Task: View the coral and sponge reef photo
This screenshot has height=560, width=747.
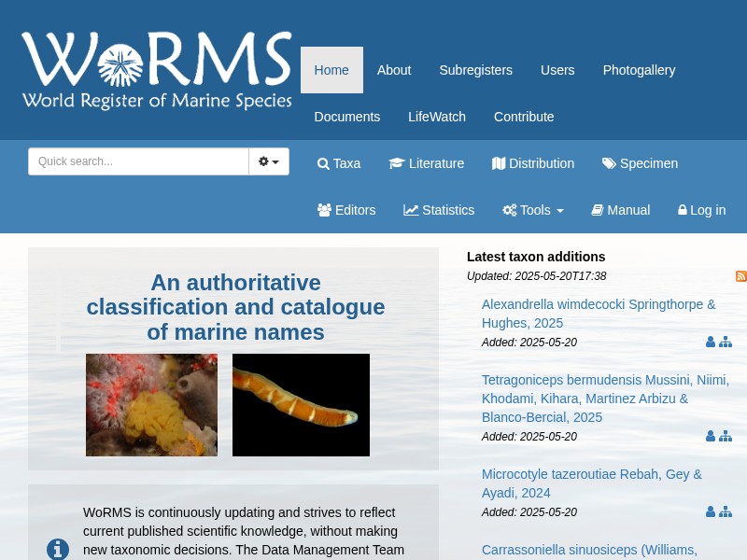Action: [x=151, y=405]
